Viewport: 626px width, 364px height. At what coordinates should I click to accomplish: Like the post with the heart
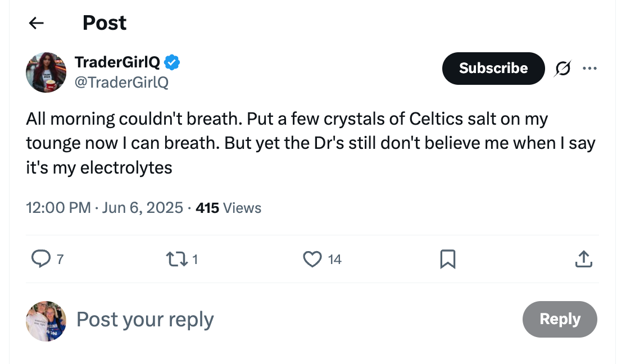click(x=312, y=259)
